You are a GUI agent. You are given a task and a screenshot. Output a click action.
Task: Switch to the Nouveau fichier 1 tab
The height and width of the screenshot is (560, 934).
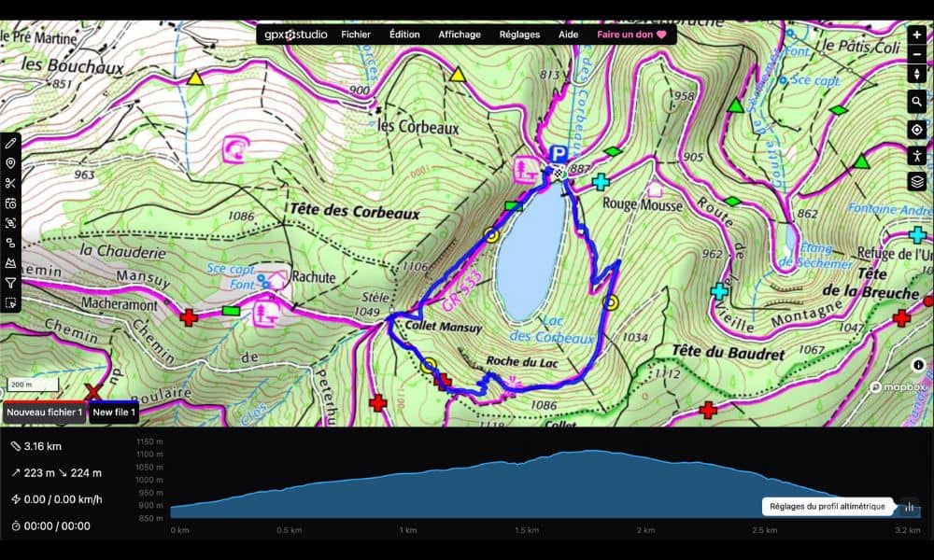(45, 412)
